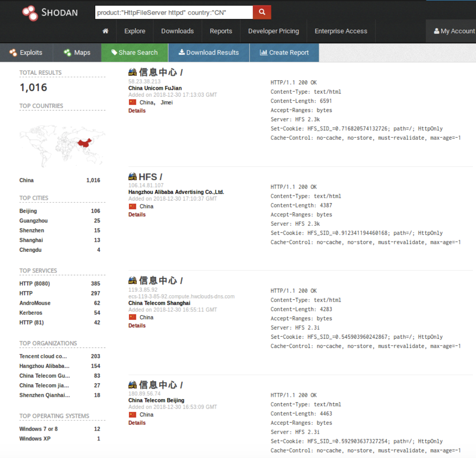Select Tencent cloud organization filter
476x458 pixels.
pyautogui.click(x=43, y=356)
